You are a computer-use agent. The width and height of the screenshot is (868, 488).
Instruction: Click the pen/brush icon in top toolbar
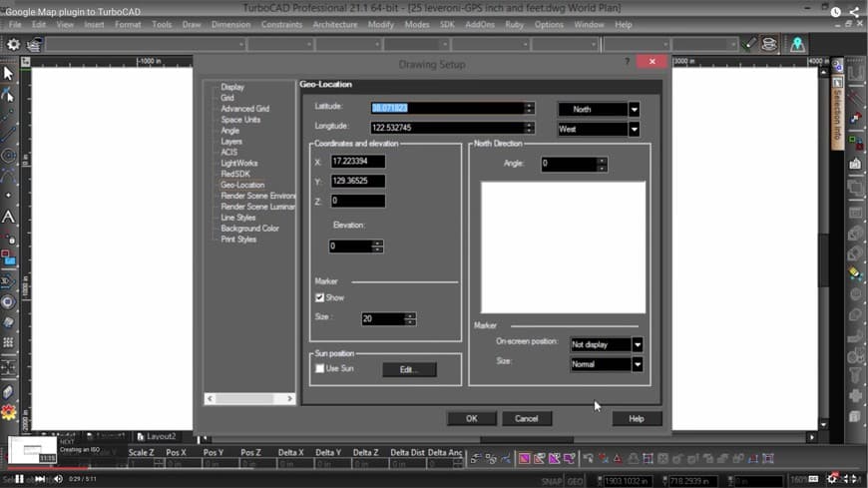pyautogui.click(x=749, y=44)
